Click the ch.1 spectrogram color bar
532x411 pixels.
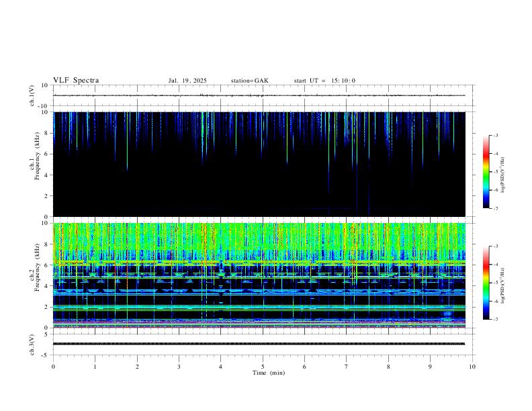[x=486, y=172]
